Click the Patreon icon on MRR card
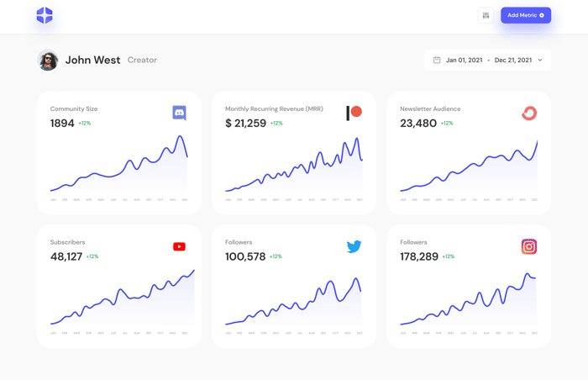The width and height of the screenshot is (588, 380). click(x=354, y=113)
